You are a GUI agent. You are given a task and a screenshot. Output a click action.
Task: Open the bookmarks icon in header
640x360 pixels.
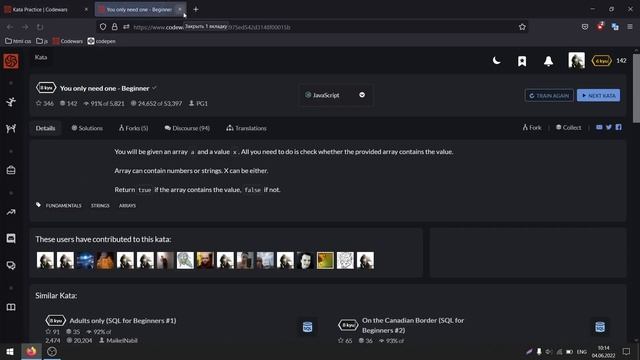[x=522, y=61]
